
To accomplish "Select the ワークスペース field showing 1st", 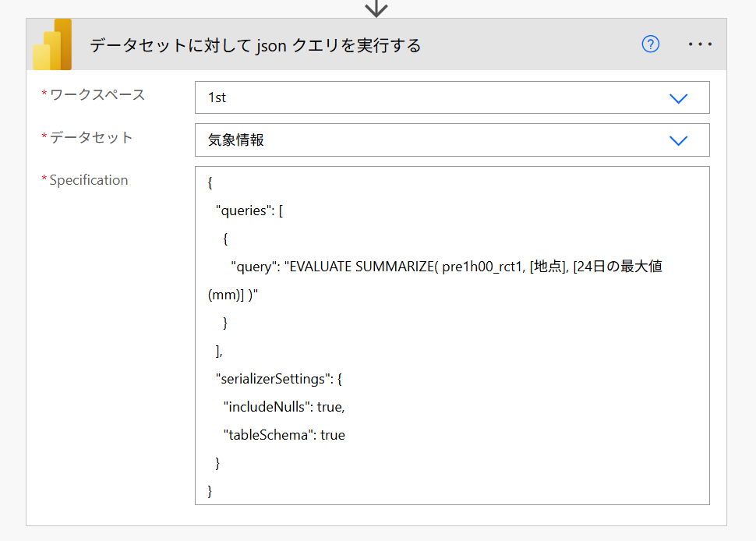I will [452, 98].
